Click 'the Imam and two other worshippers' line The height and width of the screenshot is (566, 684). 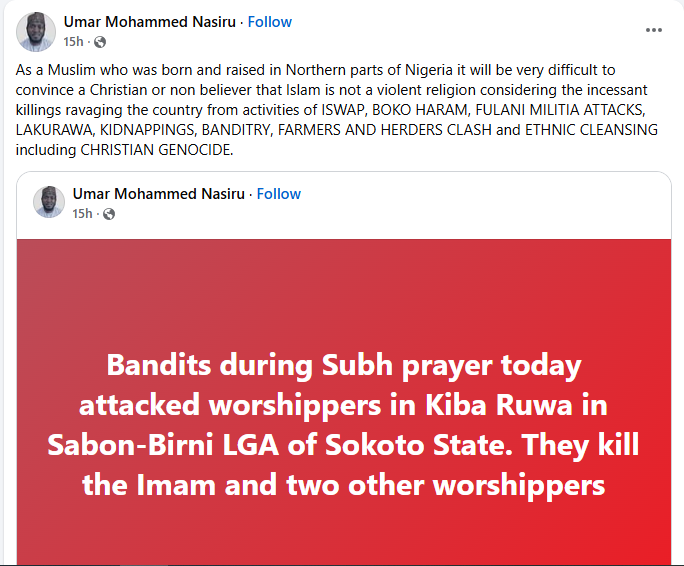(x=343, y=485)
